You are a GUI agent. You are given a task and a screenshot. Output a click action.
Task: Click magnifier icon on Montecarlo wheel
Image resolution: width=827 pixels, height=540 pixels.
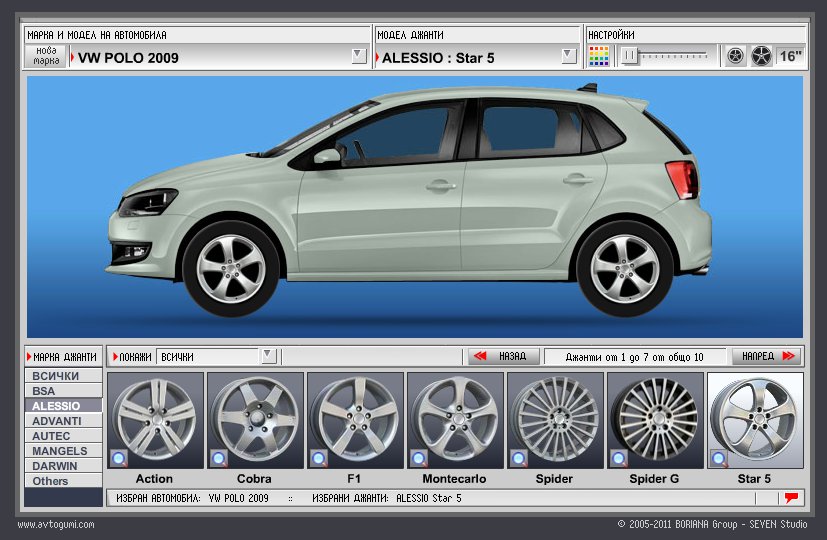[x=419, y=458]
